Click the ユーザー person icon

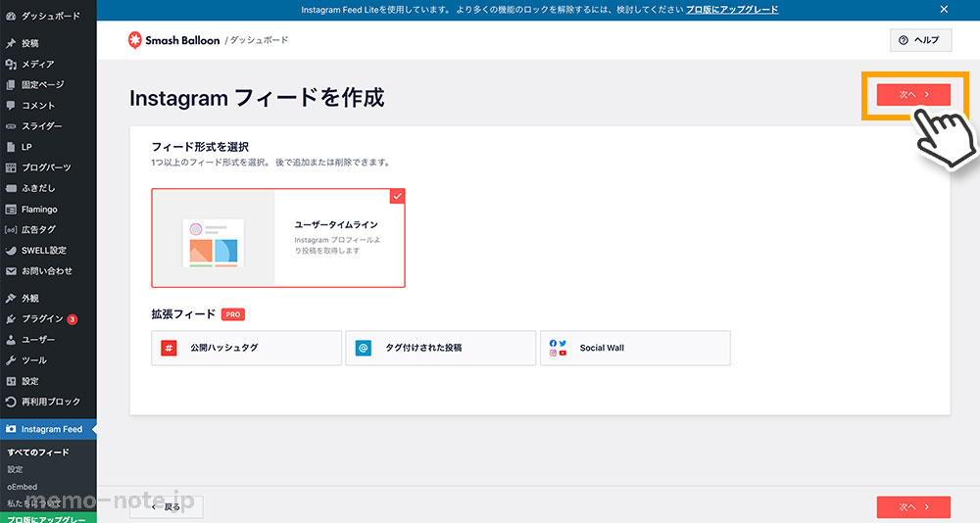click(11, 339)
